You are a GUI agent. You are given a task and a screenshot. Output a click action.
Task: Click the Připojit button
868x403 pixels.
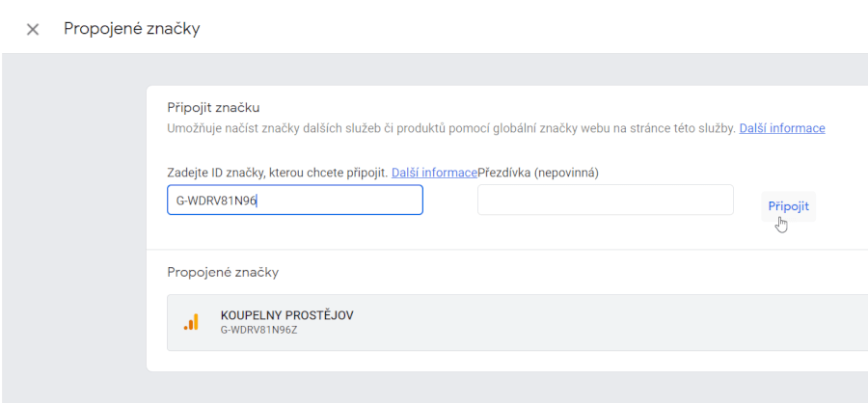788,206
